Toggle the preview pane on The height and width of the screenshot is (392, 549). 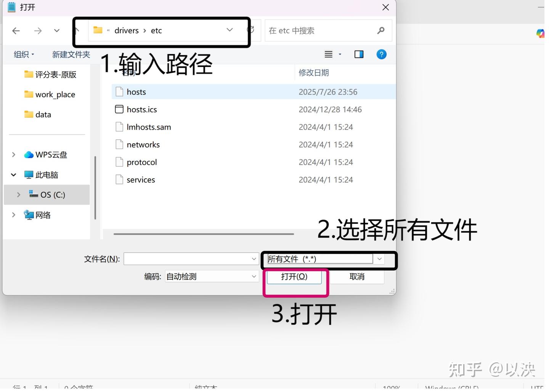click(x=359, y=54)
